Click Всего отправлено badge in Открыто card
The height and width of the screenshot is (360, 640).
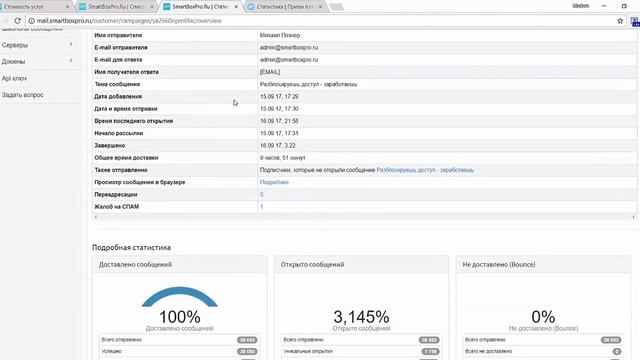(429, 340)
